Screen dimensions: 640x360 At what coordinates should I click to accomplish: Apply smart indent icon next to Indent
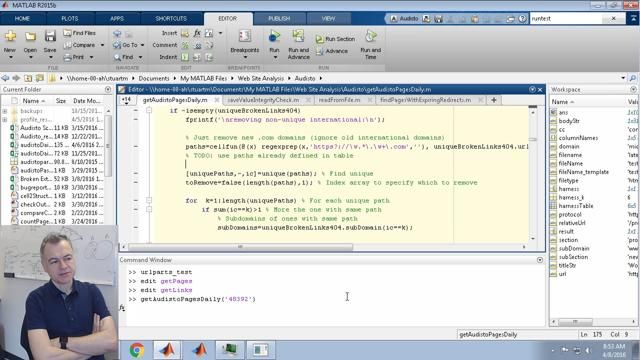[x=185, y=58]
